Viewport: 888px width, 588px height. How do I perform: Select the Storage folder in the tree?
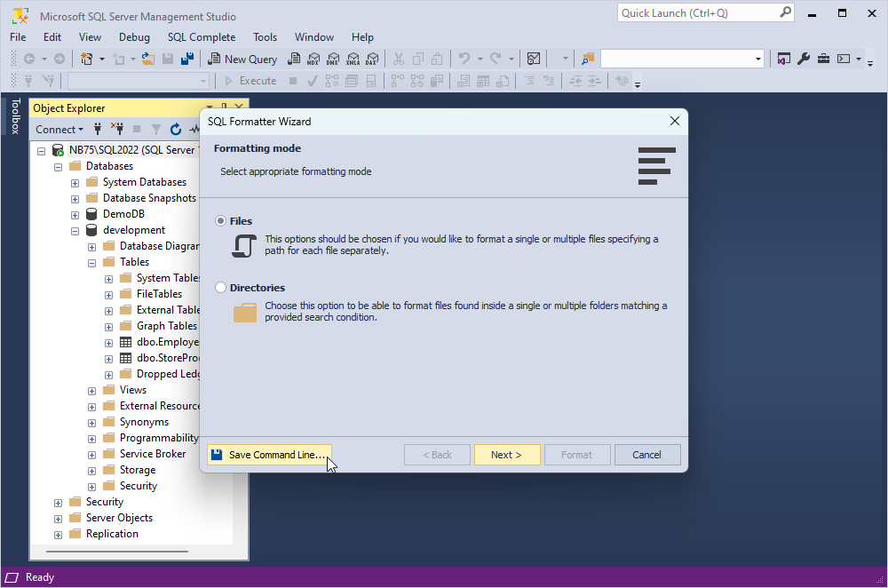(138, 470)
